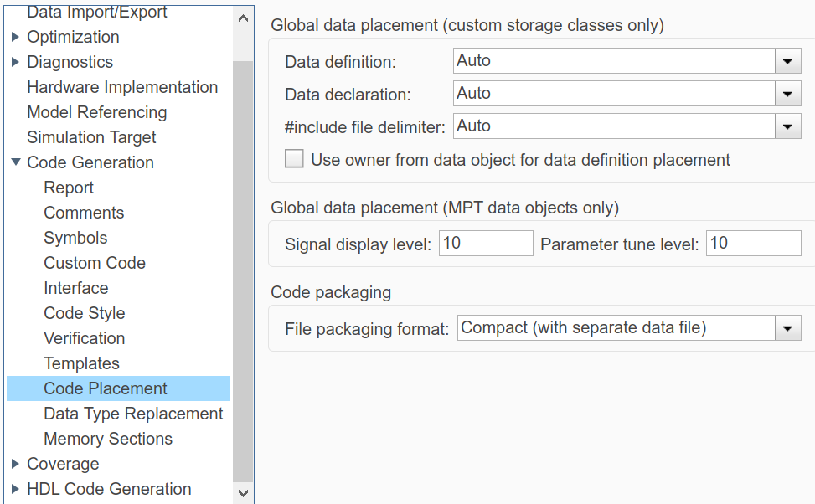Open File packaging format dropdown
Image resolution: width=815 pixels, height=504 pixels.
[787, 329]
